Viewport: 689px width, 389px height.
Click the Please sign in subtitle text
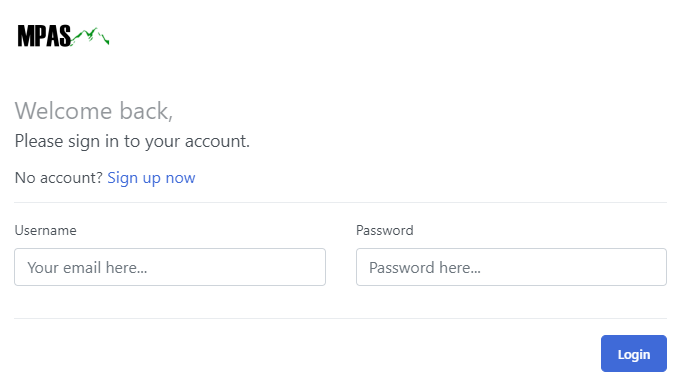tap(132, 141)
